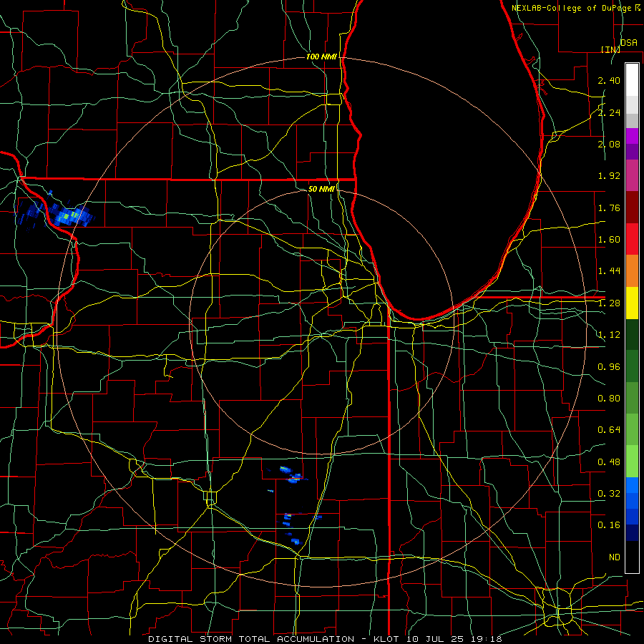Screen dimensions: 644x644
Task: Pick the pink-magenta legend swatch
Action: tap(632, 175)
